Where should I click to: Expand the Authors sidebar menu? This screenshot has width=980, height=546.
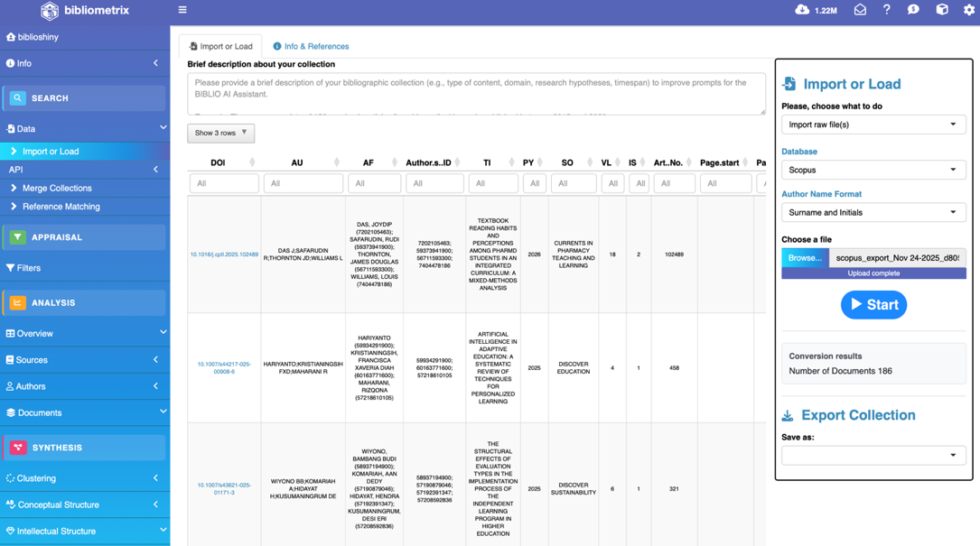[85, 386]
